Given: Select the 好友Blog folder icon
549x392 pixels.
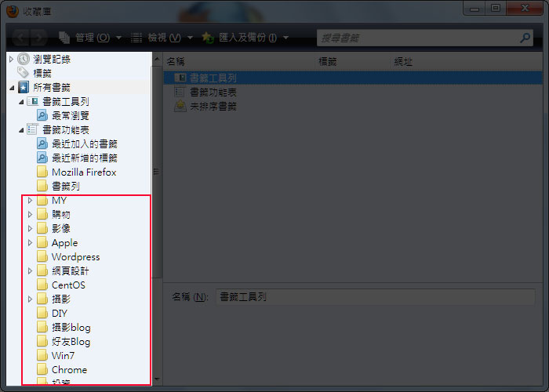Looking at the screenshot, I should (x=42, y=342).
